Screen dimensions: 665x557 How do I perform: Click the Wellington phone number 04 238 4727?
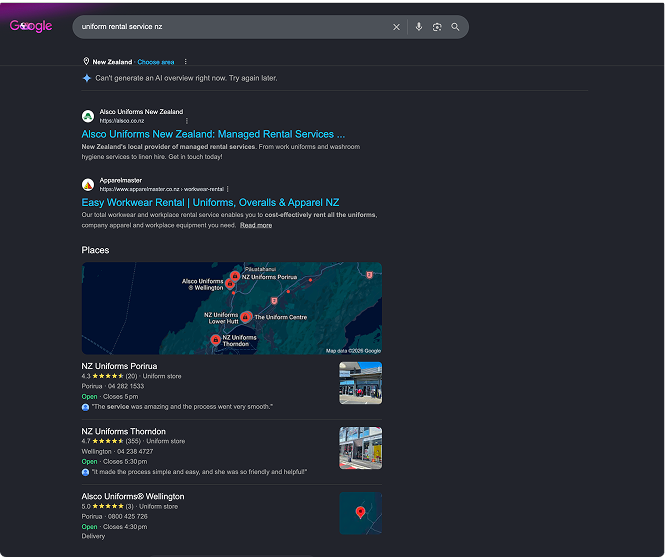click(x=135, y=451)
